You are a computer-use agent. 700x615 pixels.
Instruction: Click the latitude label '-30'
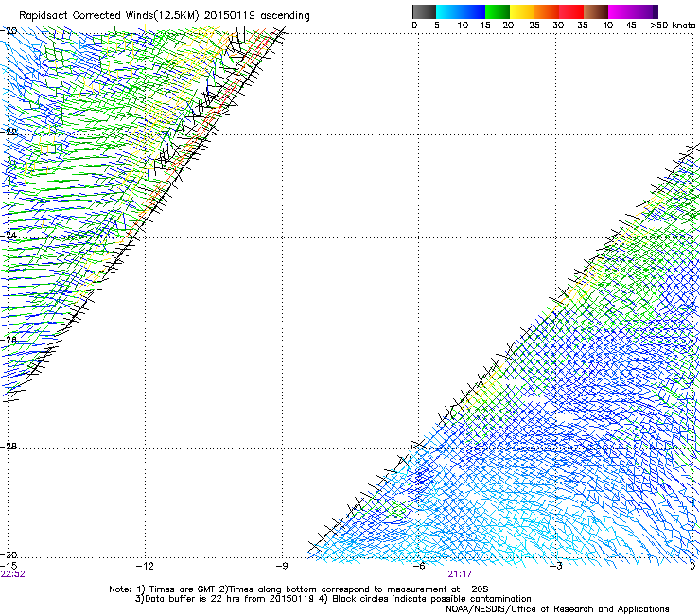[9, 554]
